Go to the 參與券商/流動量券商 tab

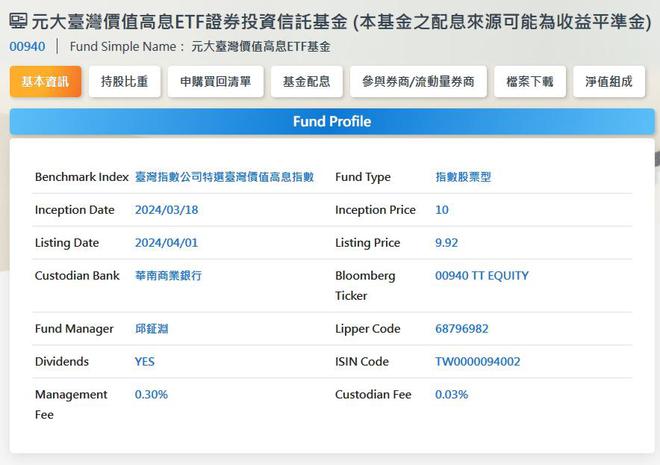click(418, 82)
